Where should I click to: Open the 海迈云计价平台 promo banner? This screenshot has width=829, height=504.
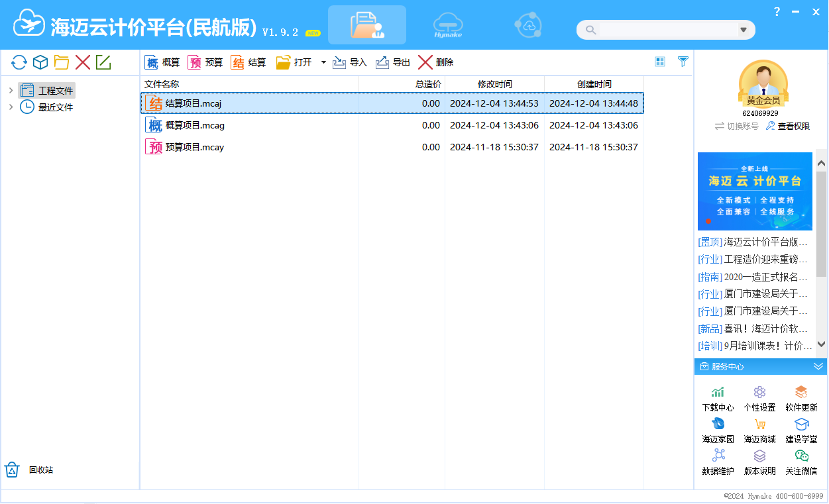click(755, 191)
